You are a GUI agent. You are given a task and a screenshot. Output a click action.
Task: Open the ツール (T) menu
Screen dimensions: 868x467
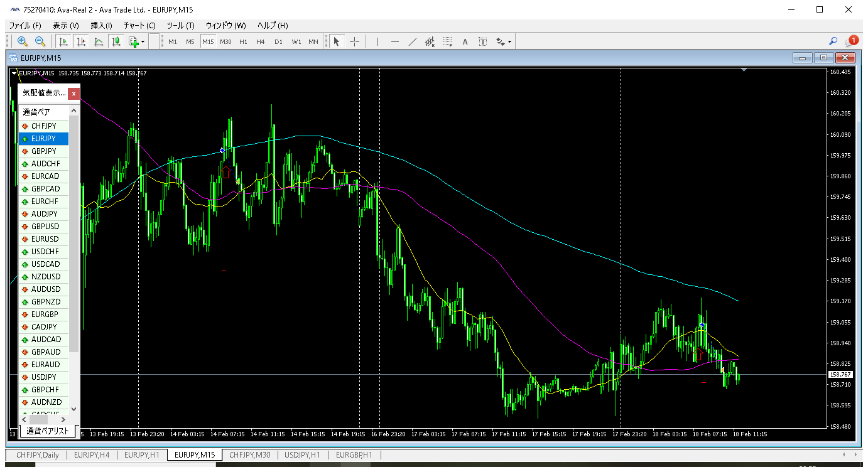[x=180, y=26]
